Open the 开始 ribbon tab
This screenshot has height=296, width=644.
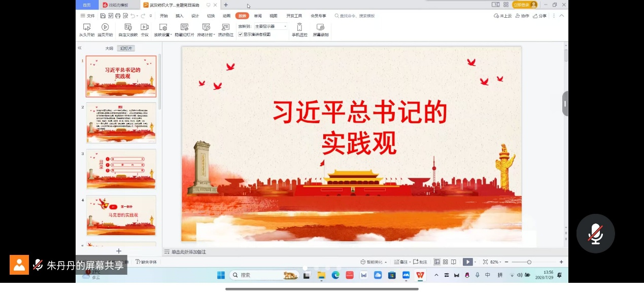163,16
